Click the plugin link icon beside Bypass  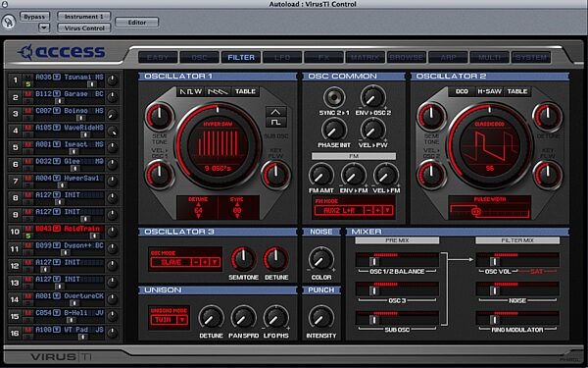(8, 22)
